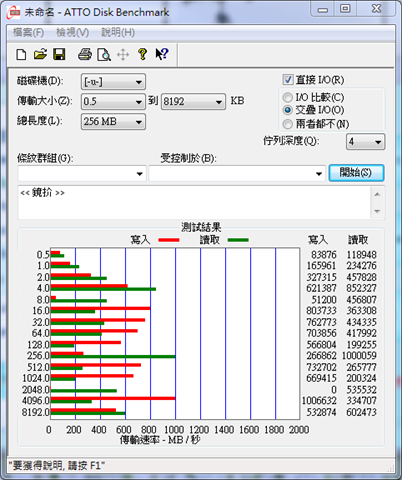The width and height of the screenshot is (402, 480).
Task: Click the yellow question mark About icon
Action: pos(143,54)
